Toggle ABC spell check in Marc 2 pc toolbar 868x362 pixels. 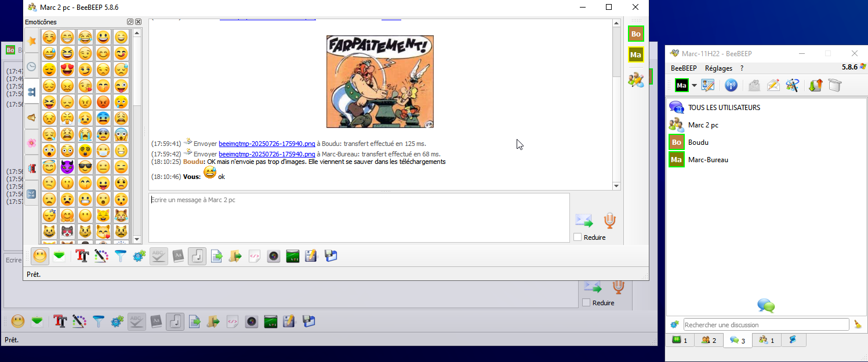(159, 255)
